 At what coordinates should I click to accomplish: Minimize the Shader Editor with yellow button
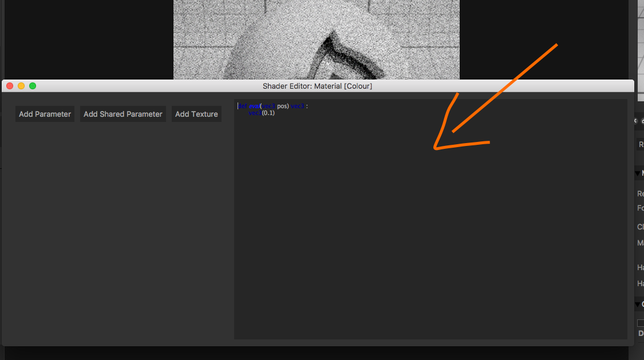(x=21, y=86)
